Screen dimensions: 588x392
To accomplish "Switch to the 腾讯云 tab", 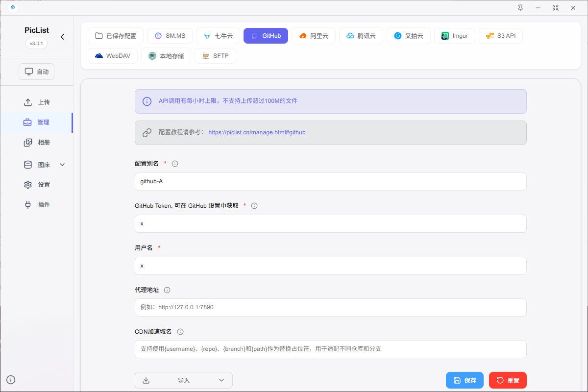I will [361, 36].
